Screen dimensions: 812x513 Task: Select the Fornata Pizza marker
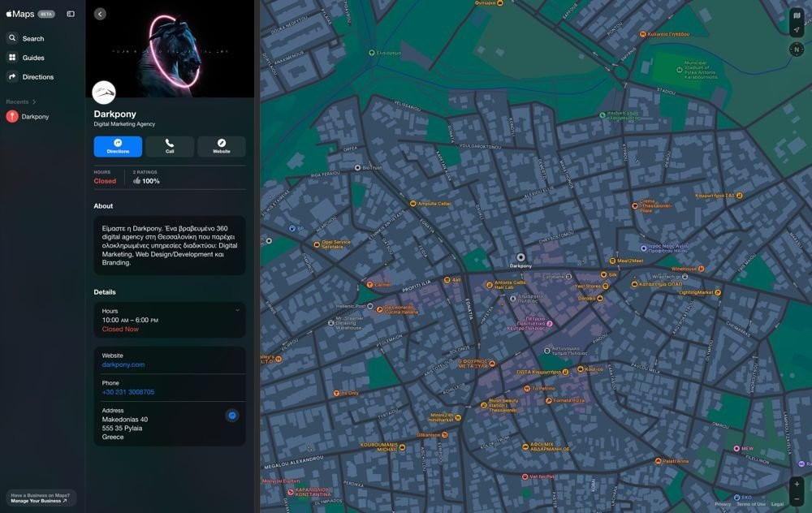pos(548,401)
